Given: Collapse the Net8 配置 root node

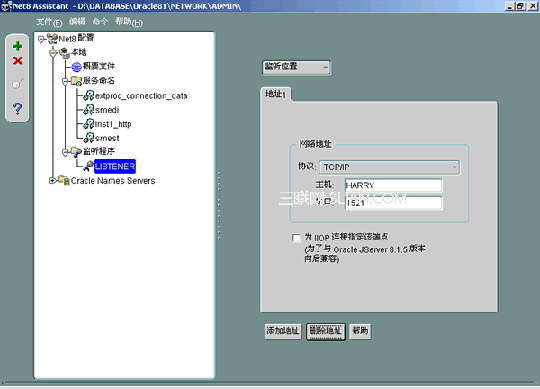Looking at the screenshot, I should point(41,39).
